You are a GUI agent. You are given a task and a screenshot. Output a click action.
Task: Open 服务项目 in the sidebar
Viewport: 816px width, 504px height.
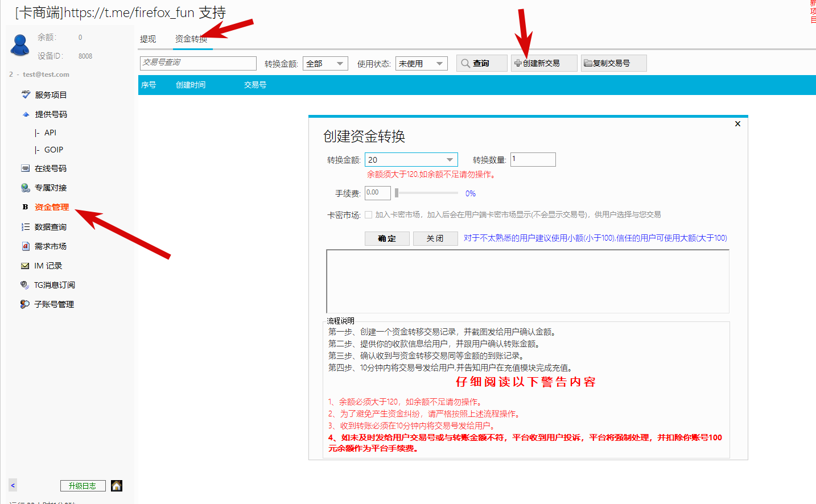(x=51, y=95)
